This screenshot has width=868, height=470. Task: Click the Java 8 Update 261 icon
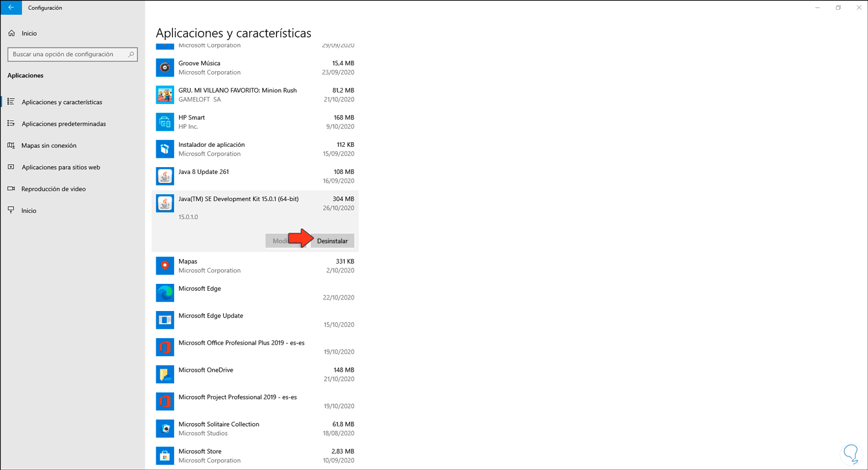pyautogui.click(x=165, y=176)
